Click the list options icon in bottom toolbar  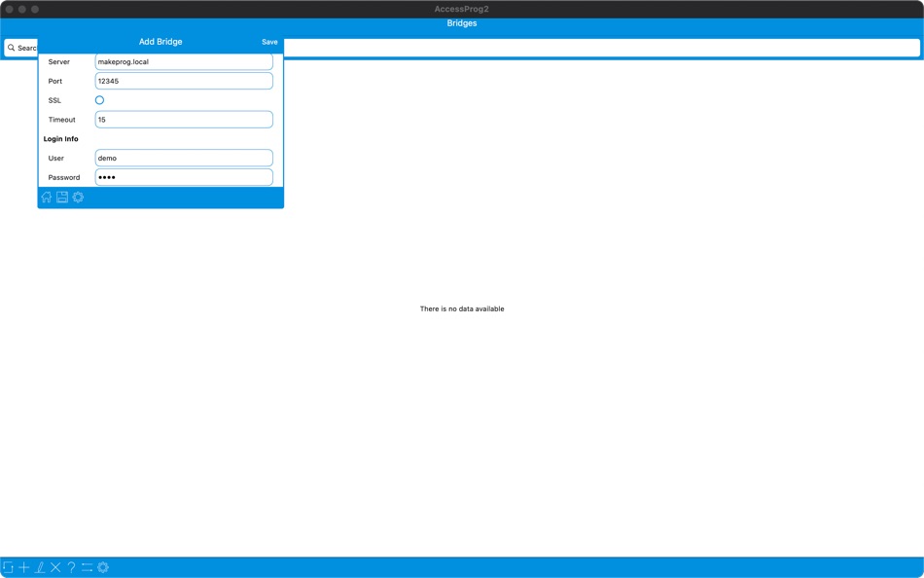88,567
